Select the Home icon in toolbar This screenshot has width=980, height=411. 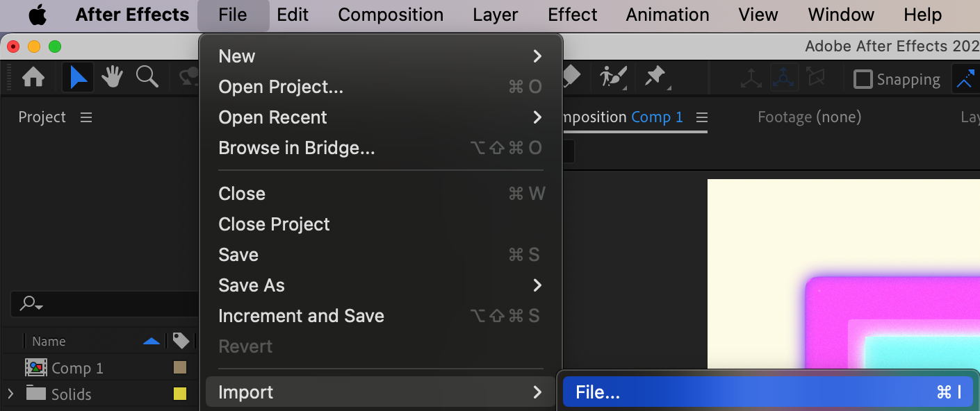tap(33, 77)
